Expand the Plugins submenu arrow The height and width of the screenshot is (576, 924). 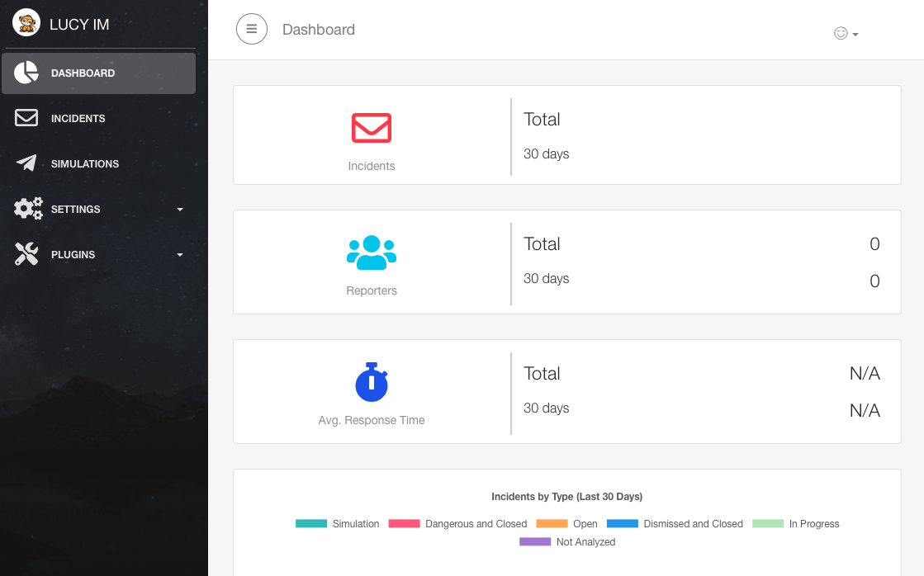pyautogui.click(x=180, y=255)
